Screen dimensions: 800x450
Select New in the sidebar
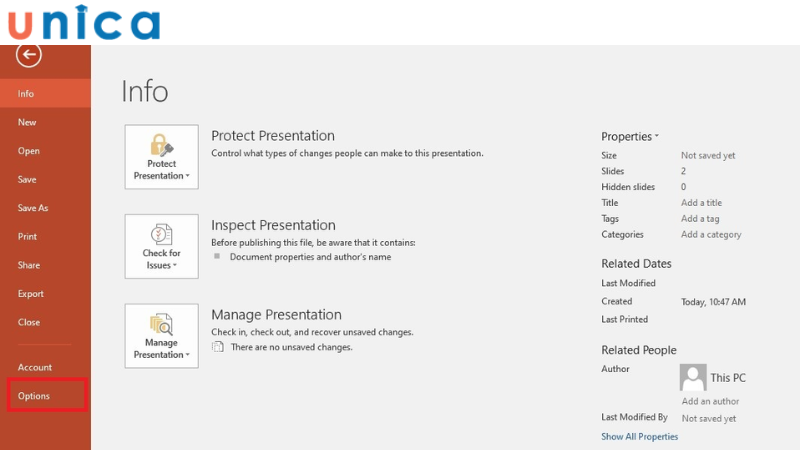[x=27, y=122]
